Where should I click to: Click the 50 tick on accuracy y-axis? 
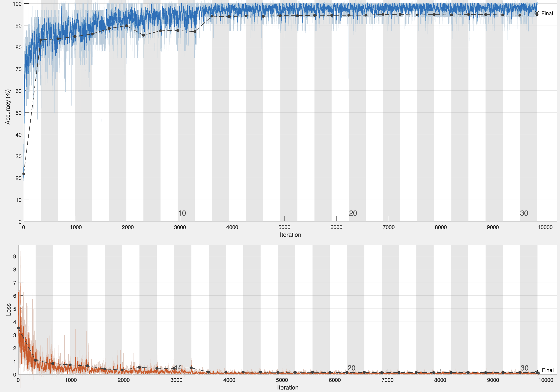pos(18,113)
